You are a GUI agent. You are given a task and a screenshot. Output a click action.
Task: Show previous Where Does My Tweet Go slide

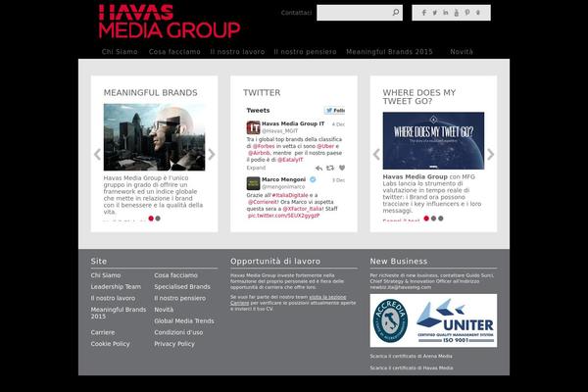[x=376, y=154]
